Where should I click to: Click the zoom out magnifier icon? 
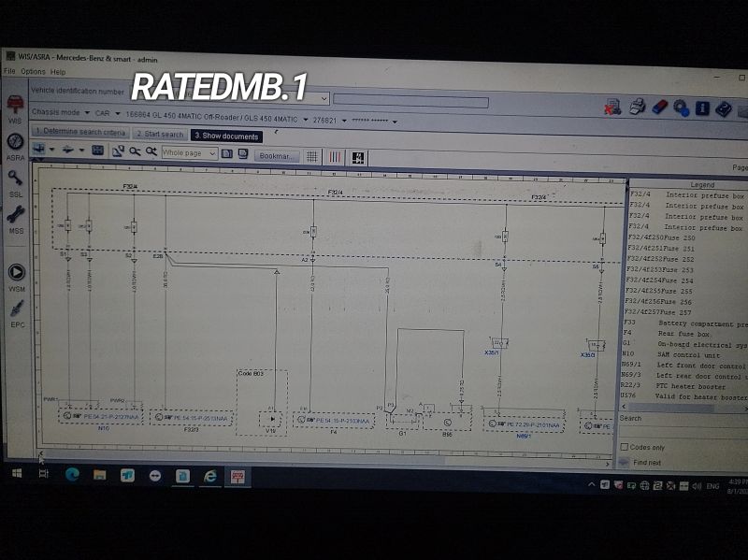[x=135, y=151]
